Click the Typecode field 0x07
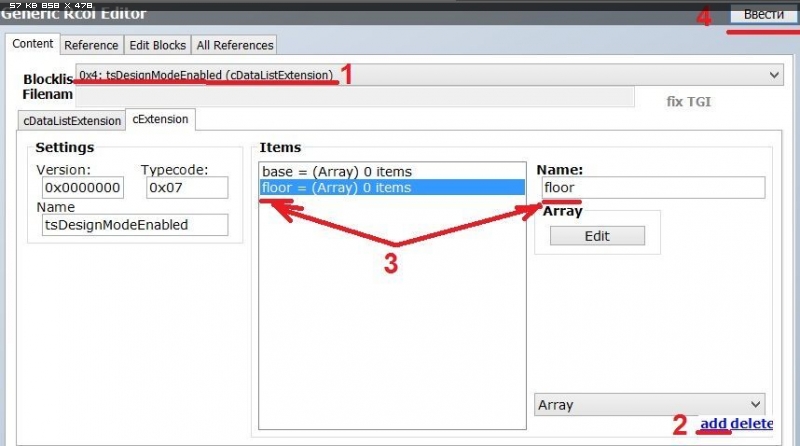Viewport: 800px width, 446px height. (187, 188)
